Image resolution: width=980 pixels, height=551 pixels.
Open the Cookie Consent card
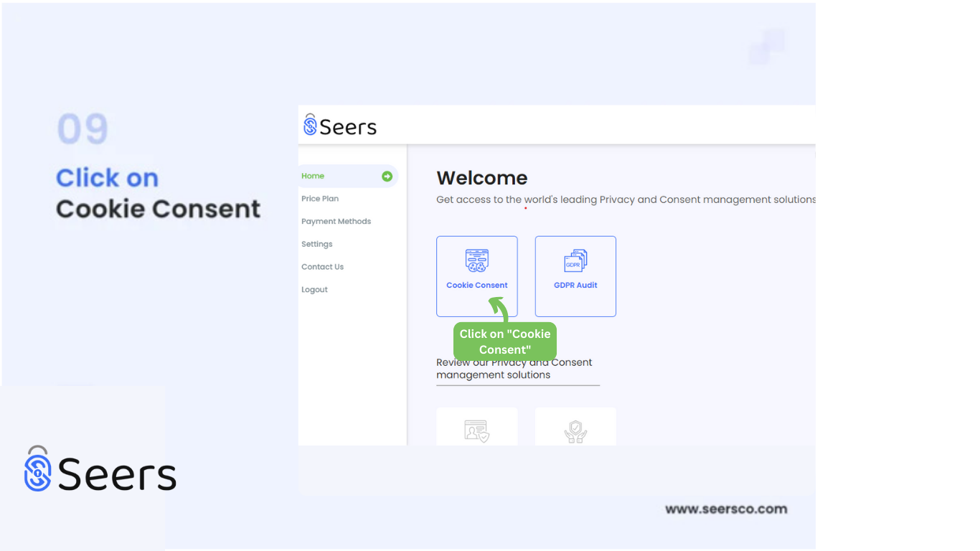coord(476,276)
